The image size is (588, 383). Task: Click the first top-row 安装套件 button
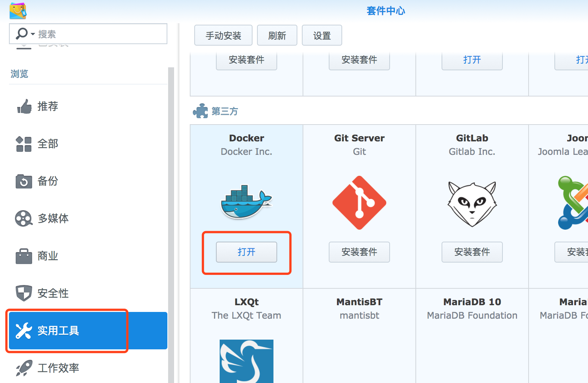coord(247,61)
